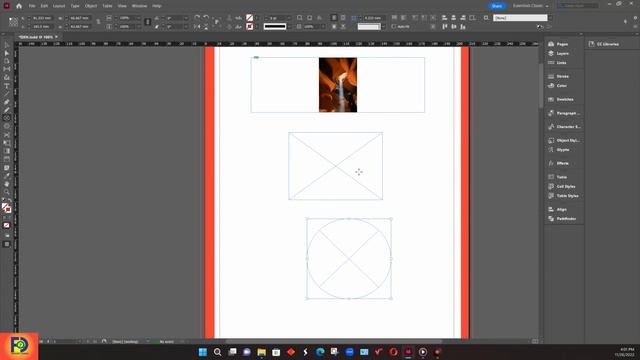Select the Zoom tool
This screenshot has width=640, height=360.
point(7,192)
